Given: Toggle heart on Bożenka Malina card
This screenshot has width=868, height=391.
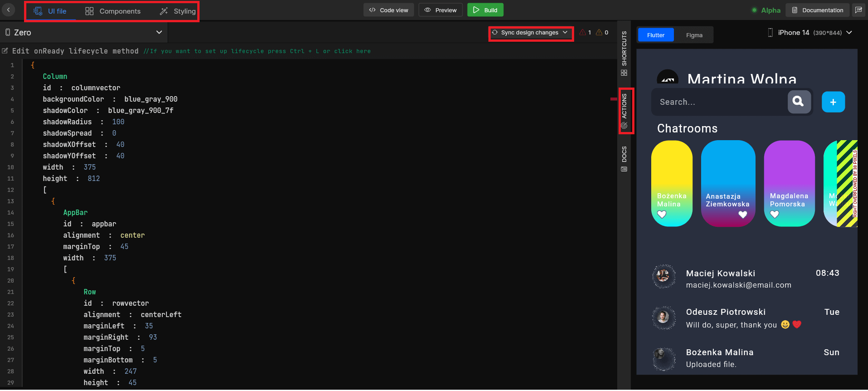Looking at the screenshot, I should pyautogui.click(x=662, y=214).
